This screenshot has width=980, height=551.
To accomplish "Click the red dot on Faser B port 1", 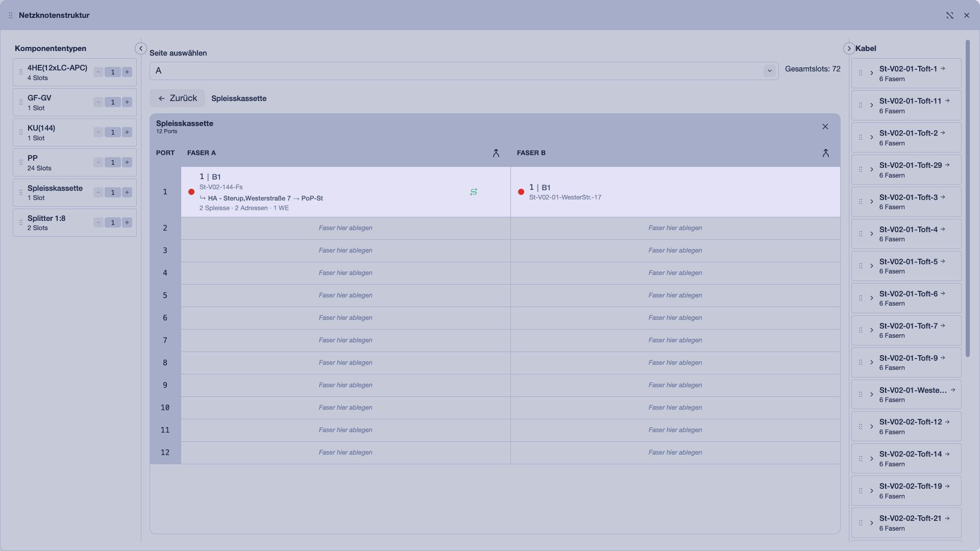I will (x=521, y=192).
